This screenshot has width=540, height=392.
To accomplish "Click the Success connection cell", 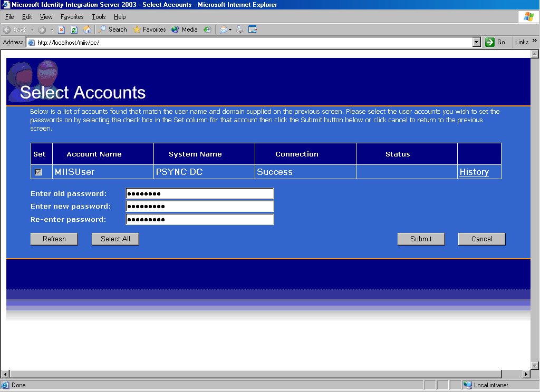I will [305, 172].
